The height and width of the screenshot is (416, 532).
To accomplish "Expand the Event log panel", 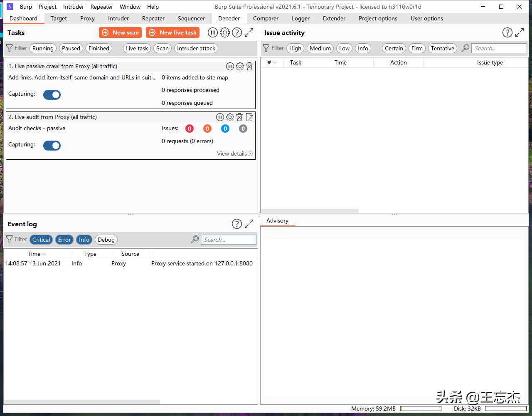I will 249,224.
